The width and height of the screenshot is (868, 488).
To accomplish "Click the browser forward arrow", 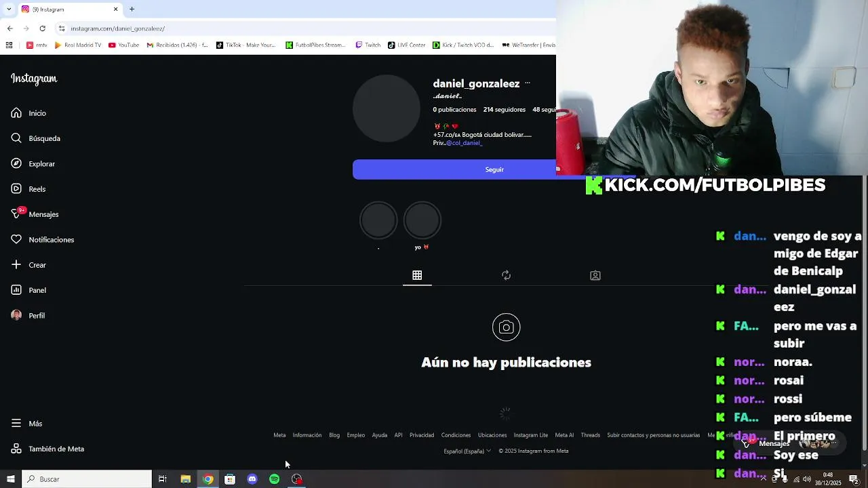I will [x=26, y=28].
